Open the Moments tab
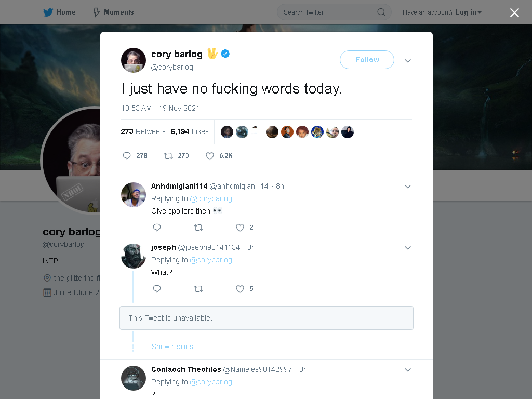Screen dimensions: 532x399 113,12
